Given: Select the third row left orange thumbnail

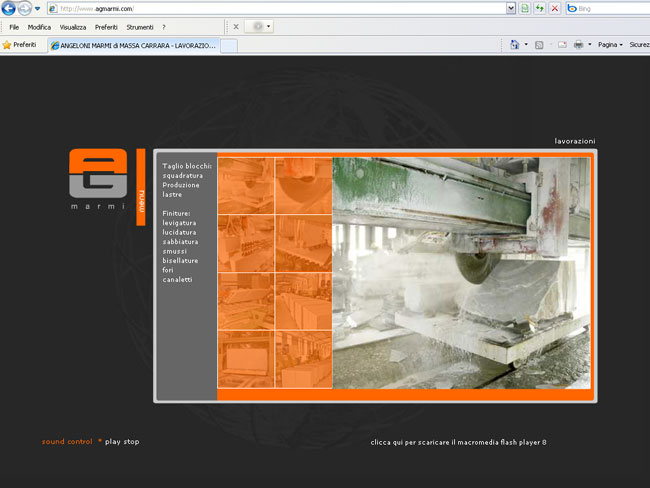Looking at the screenshot, I should [246, 301].
